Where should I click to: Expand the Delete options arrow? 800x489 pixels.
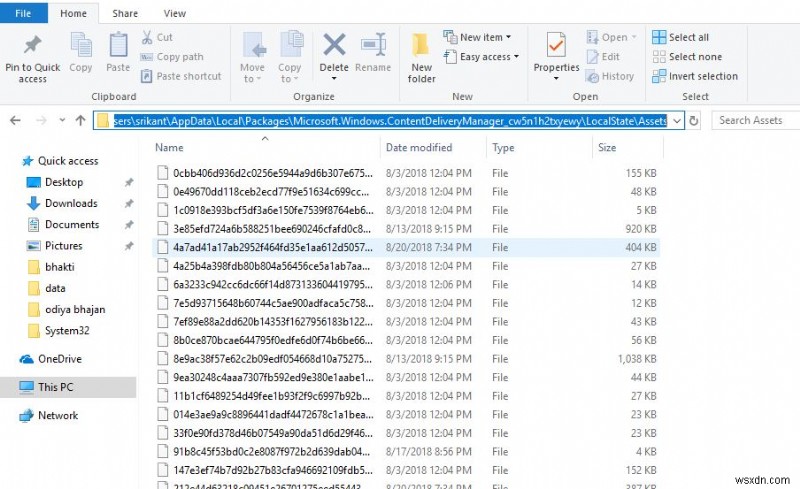pyautogui.click(x=334, y=79)
